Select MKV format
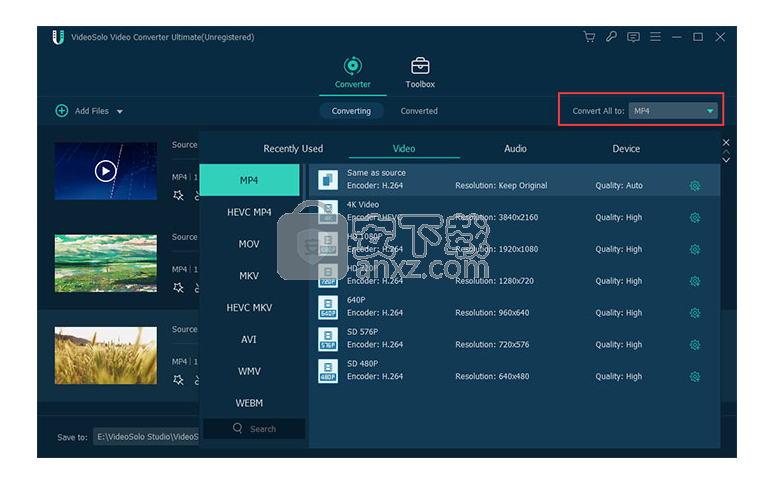 point(249,276)
